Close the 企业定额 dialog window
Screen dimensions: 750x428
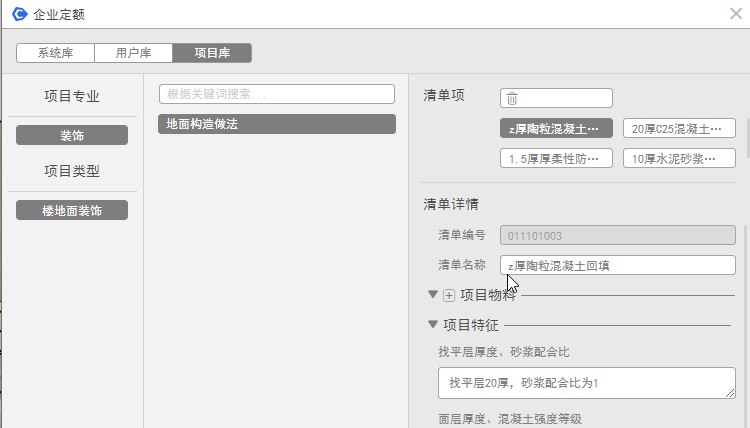point(735,14)
